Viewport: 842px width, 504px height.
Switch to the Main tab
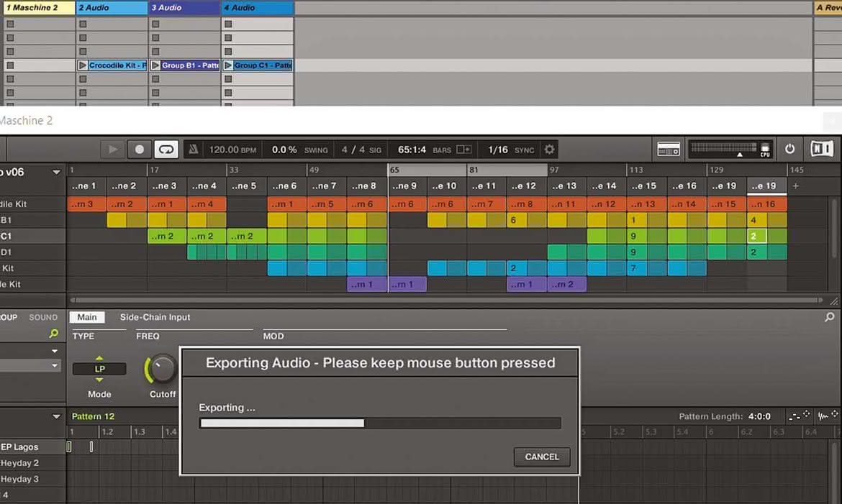coord(86,317)
